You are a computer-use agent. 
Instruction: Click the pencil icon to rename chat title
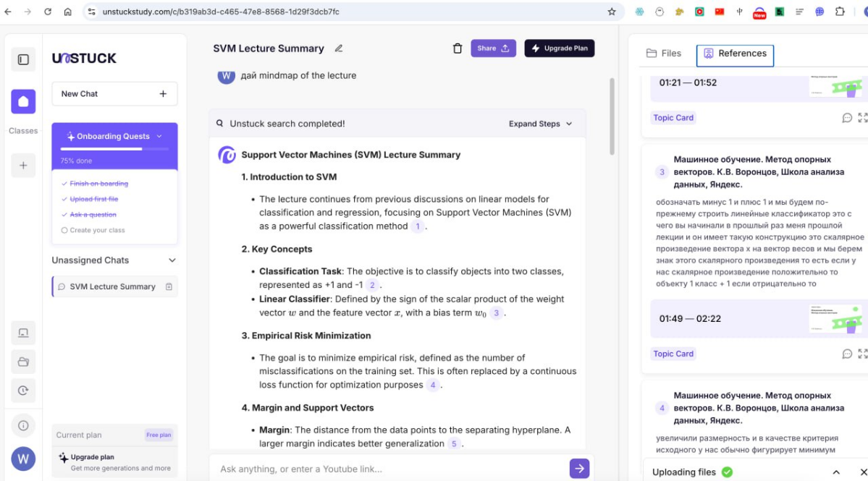point(339,48)
